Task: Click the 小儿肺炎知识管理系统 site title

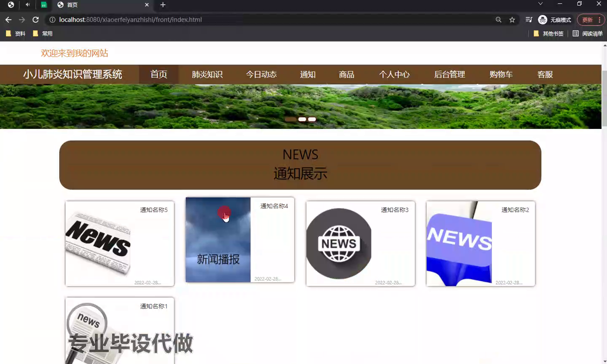Action: (73, 75)
